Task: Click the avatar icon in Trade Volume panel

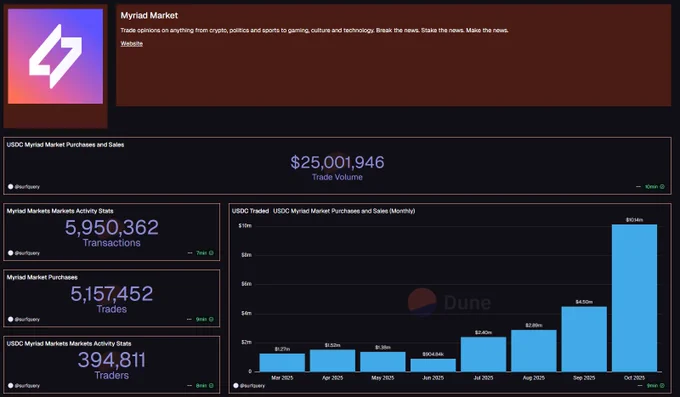Action: coord(10,187)
